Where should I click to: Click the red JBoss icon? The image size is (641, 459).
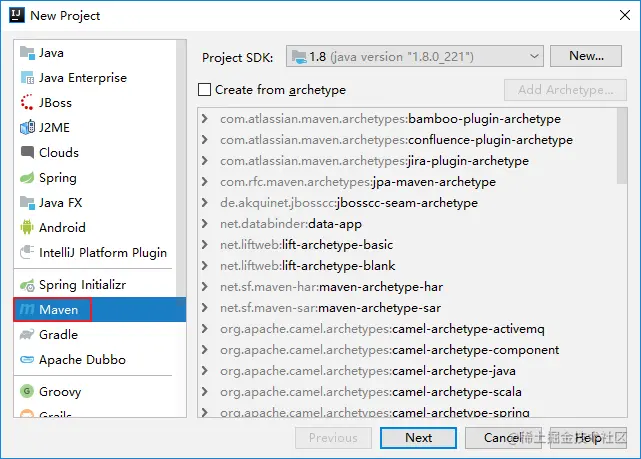pyautogui.click(x=27, y=103)
